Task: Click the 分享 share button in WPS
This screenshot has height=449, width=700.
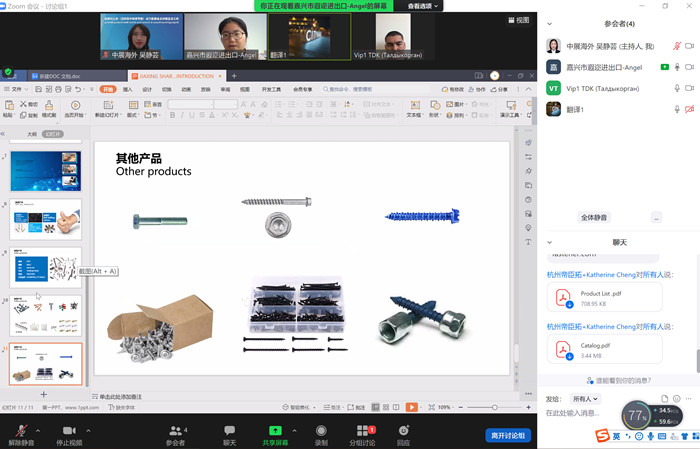Action: [500, 89]
